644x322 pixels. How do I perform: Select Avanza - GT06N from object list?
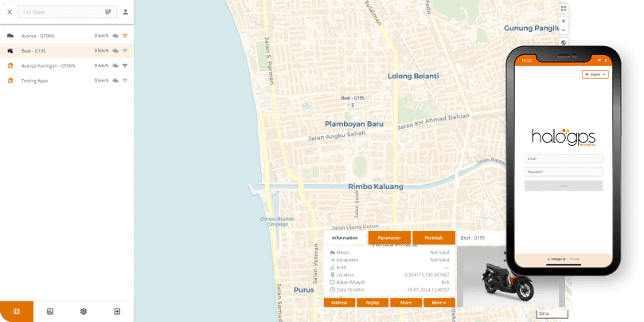coord(48,36)
